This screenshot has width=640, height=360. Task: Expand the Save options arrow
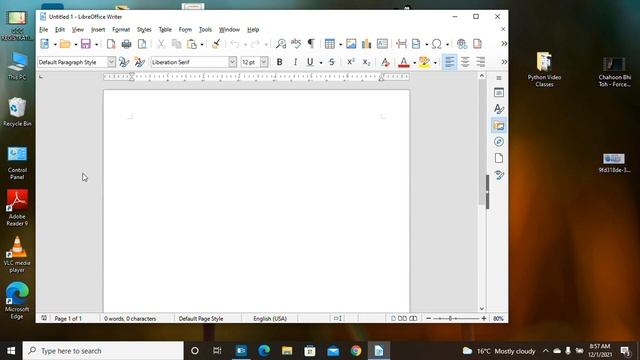coord(96,44)
